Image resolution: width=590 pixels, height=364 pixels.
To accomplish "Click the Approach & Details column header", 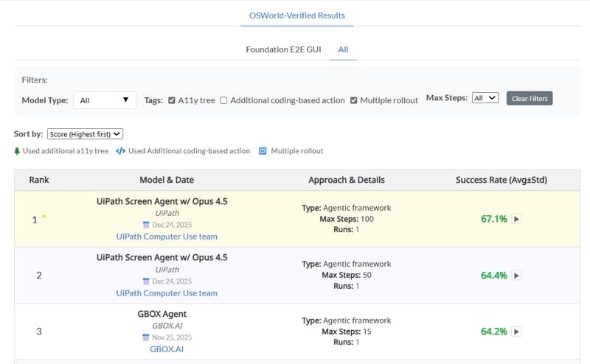I will [347, 180].
